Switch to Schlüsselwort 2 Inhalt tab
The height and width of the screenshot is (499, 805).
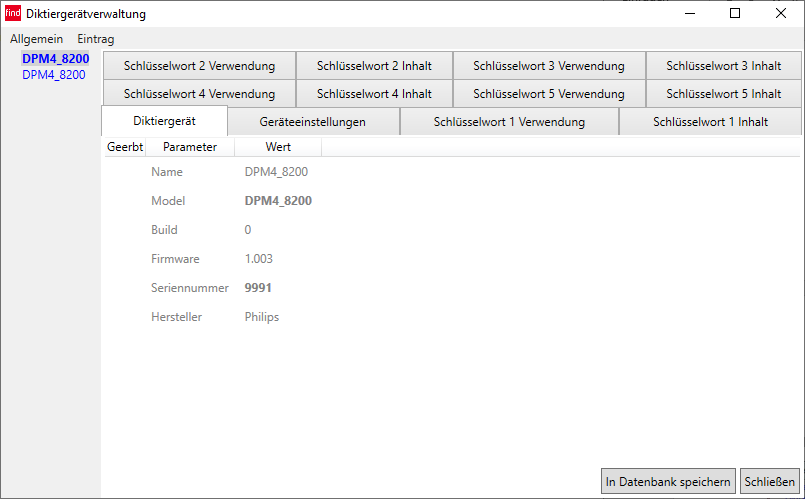point(374,66)
